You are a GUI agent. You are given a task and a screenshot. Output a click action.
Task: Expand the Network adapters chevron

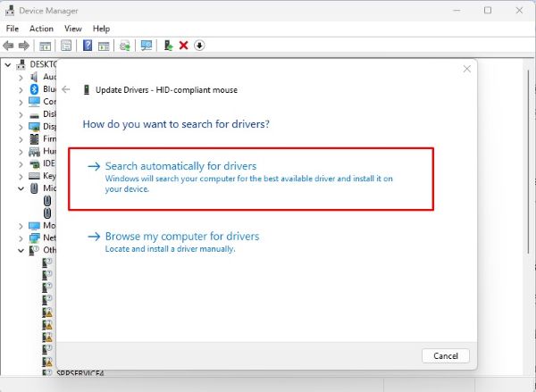coord(21,238)
